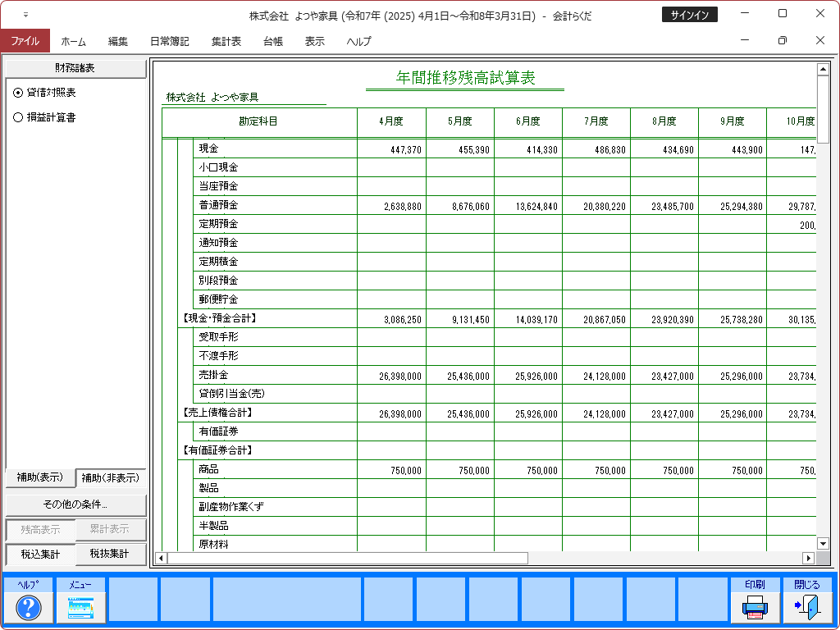This screenshot has height=630, width=840.
Task: Open the 集計表 menu
Action: (x=226, y=41)
